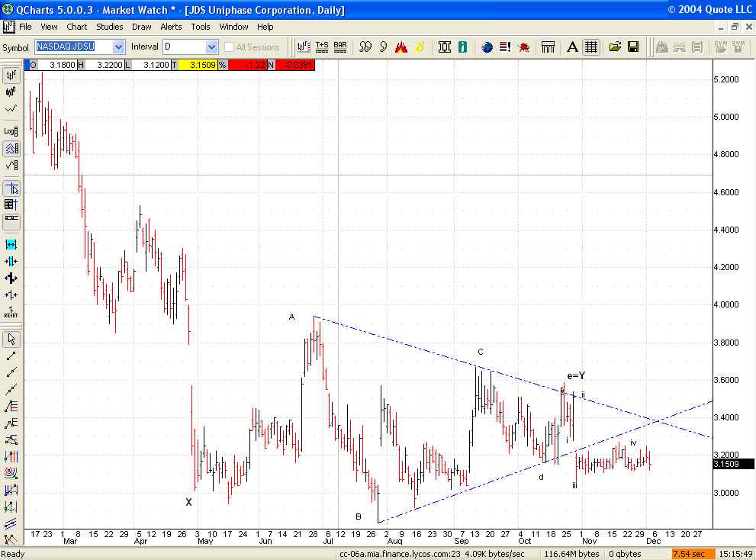The height and width of the screenshot is (560, 756).
Task: Click the globe icon in toolbar
Action: pyautogui.click(x=487, y=47)
